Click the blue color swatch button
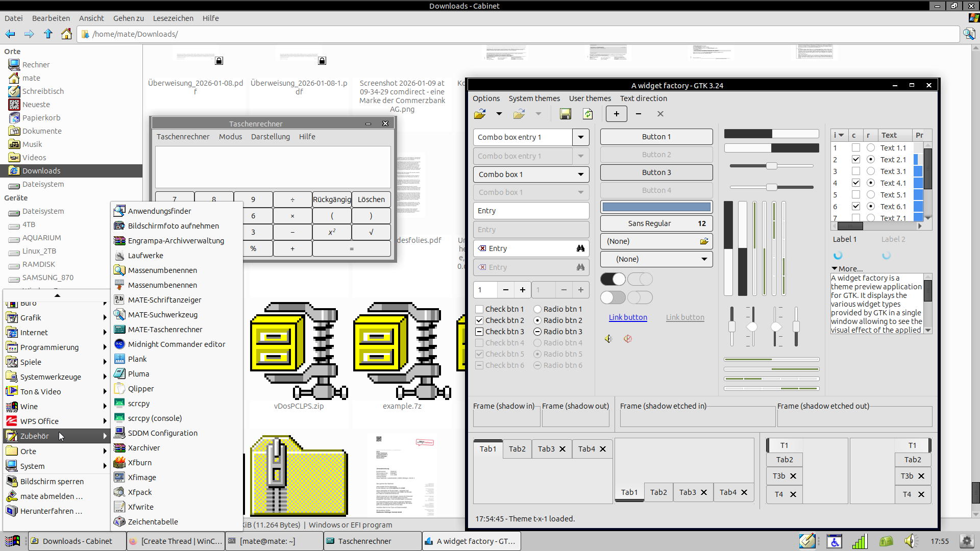Screen dimensions: 980x551 click(x=656, y=207)
